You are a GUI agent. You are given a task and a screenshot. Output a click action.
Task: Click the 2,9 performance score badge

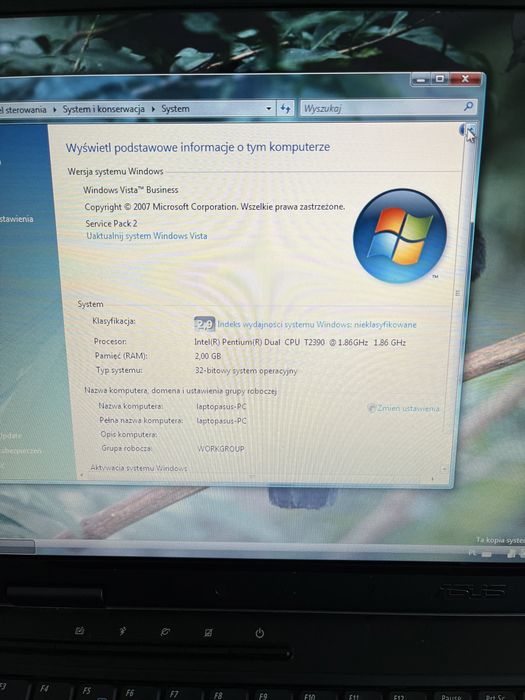click(x=204, y=324)
